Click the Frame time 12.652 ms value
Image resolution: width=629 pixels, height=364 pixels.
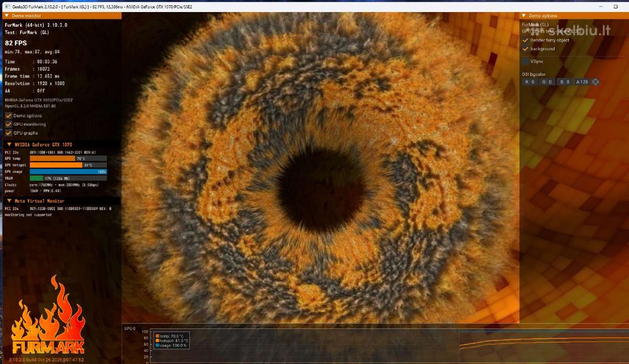coord(48,76)
